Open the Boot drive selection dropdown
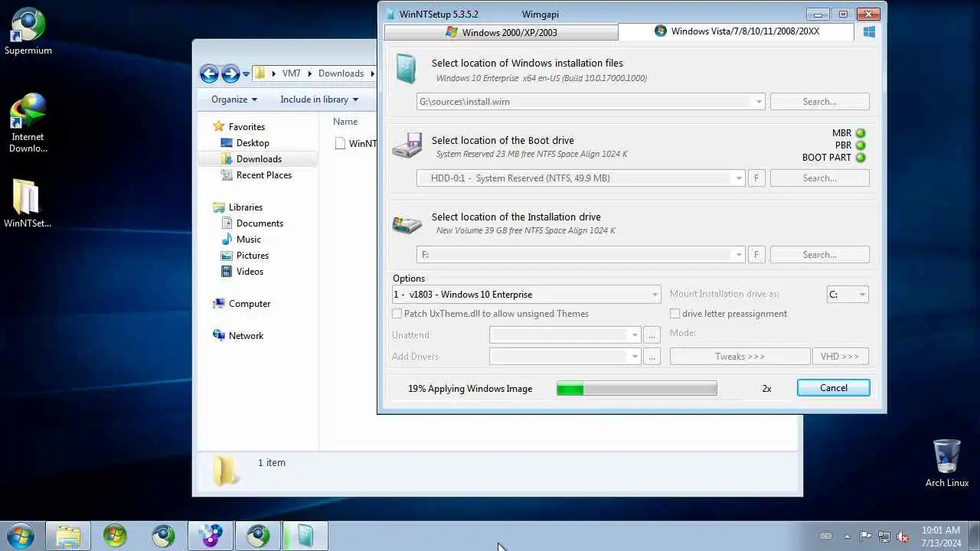This screenshot has height=551, width=980. [x=739, y=178]
